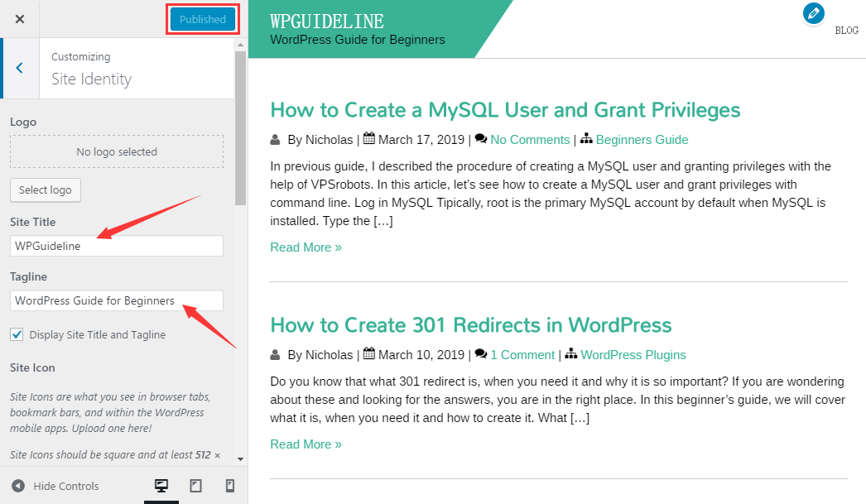
Task: Switch preview to tablet view
Action: (195, 485)
